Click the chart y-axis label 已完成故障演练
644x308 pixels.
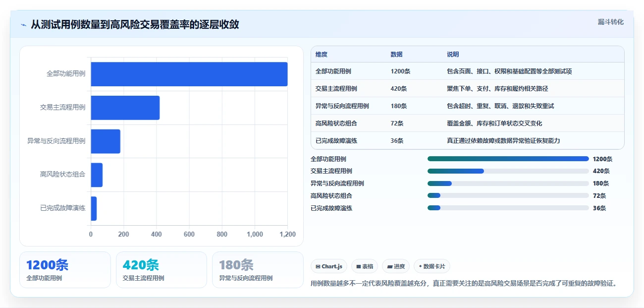[62, 208]
